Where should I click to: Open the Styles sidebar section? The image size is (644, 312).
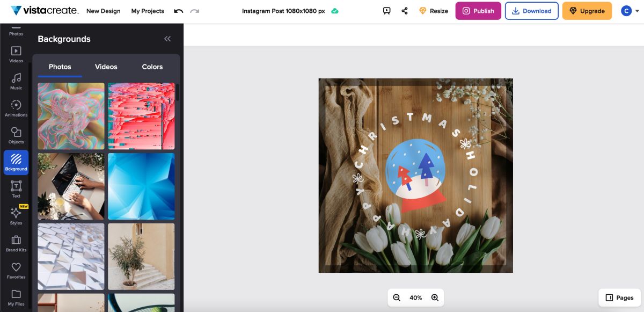point(16,216)
